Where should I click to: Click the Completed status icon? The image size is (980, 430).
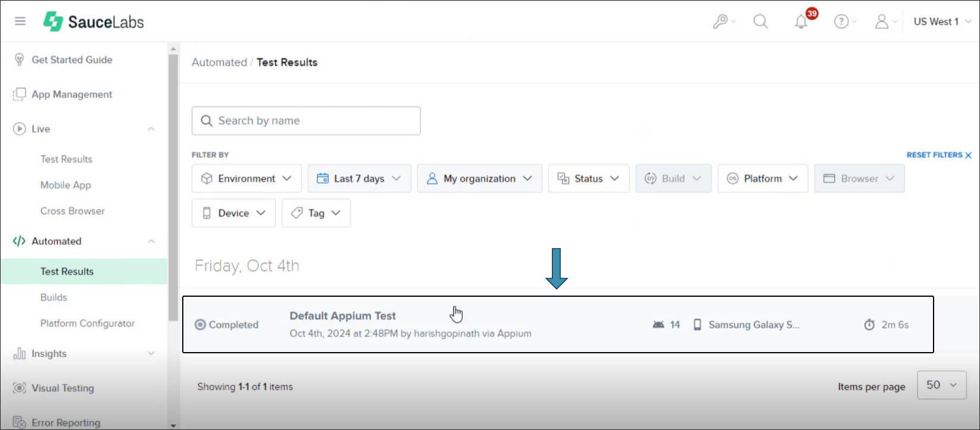[x=200, y=325]
